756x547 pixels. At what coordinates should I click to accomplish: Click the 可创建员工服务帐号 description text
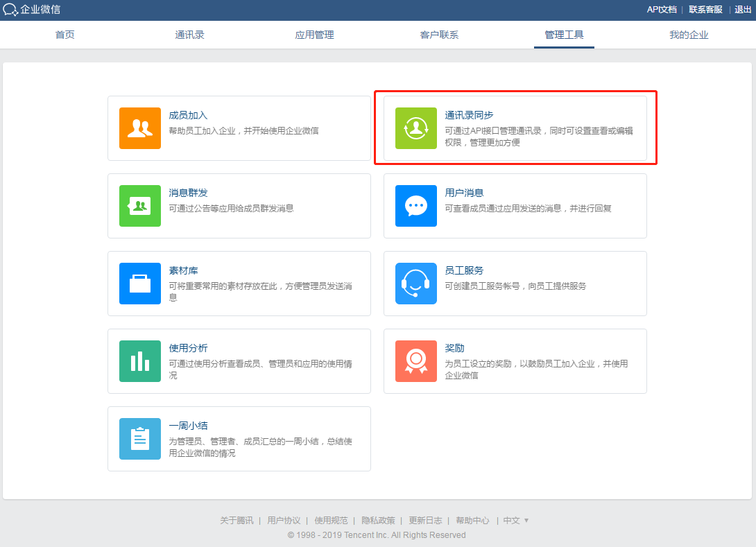[515, 286]
